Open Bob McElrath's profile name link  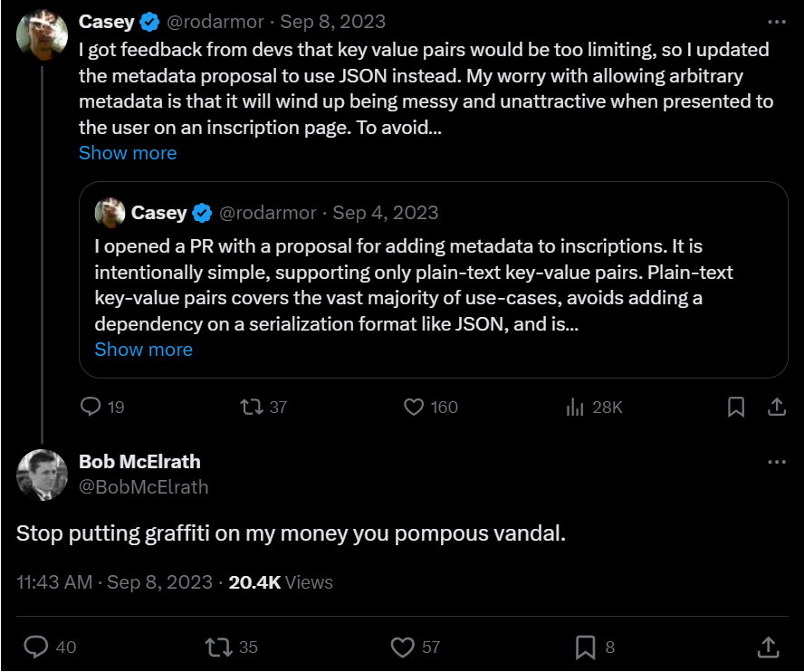coord(139,462)
